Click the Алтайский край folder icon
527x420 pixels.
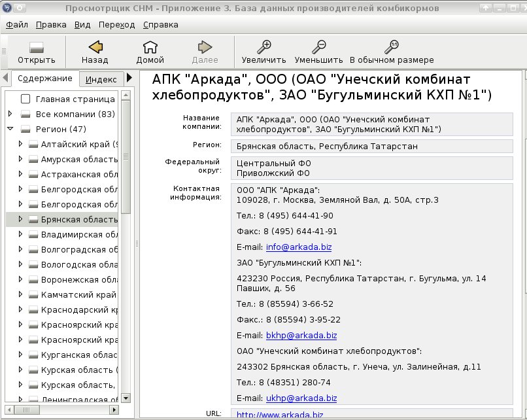[33, 145]
